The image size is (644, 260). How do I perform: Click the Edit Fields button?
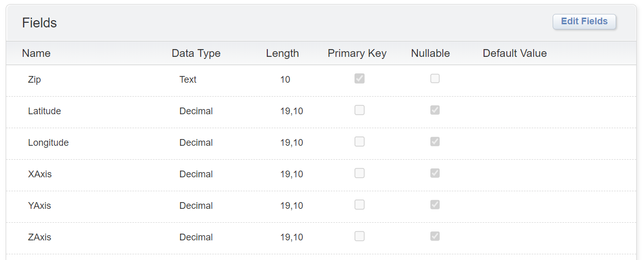[584, 22]
